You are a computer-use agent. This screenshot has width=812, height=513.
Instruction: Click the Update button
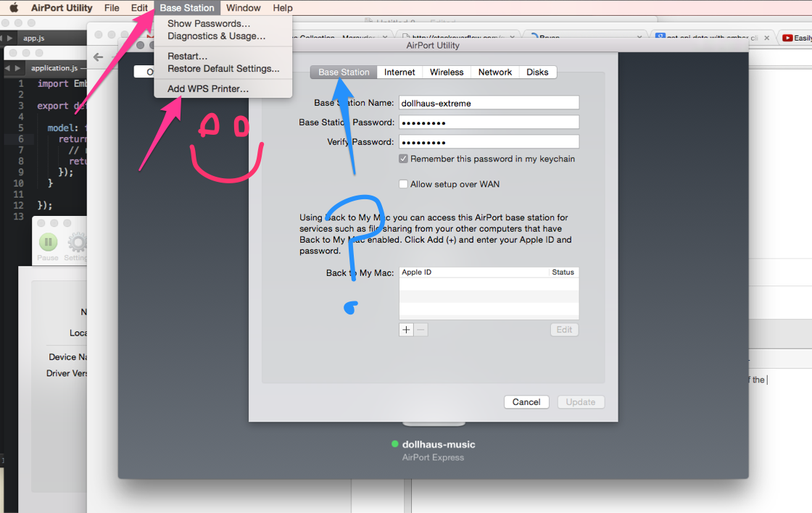pos(581,402)
